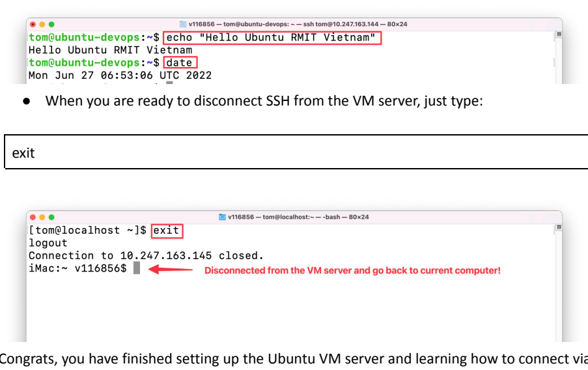This screenshot has height=370, width=588.
Task: Click the lower terminal title tom@localhost -bash
Action: pos(298,217)
